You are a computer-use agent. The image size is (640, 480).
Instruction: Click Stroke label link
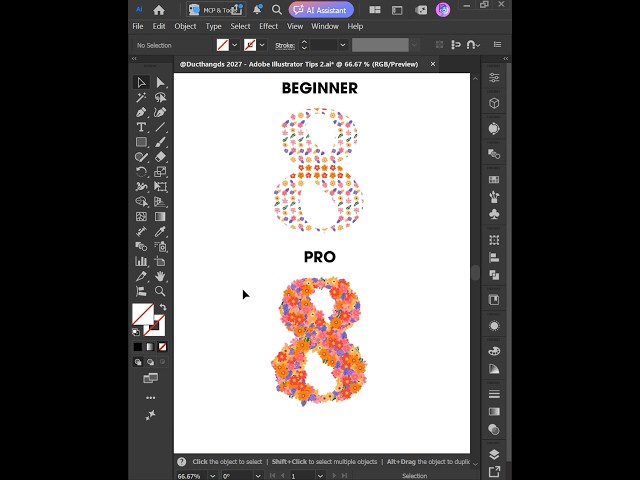click(x=285, y=45)
